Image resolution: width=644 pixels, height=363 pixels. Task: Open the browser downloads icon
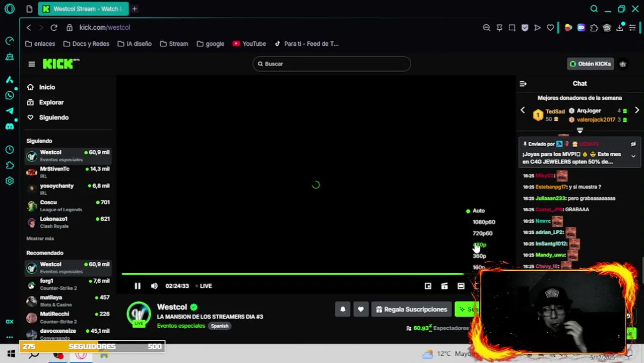click(x=620, y=28)
